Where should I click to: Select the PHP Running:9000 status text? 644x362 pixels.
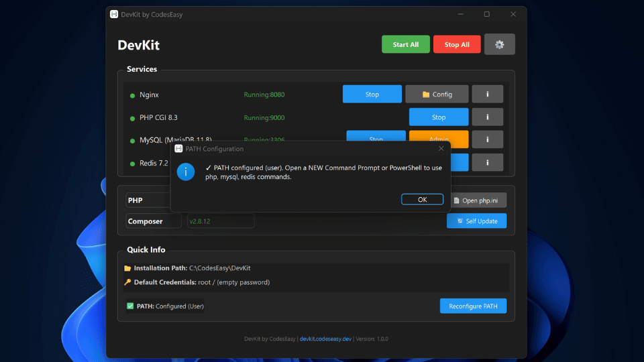click(264, 117)
